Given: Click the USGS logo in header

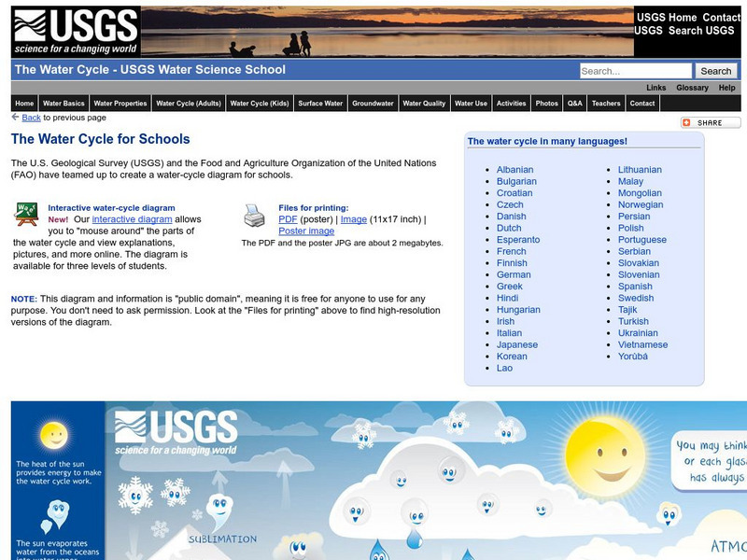Looking at the screenshot, I should 76,32.
